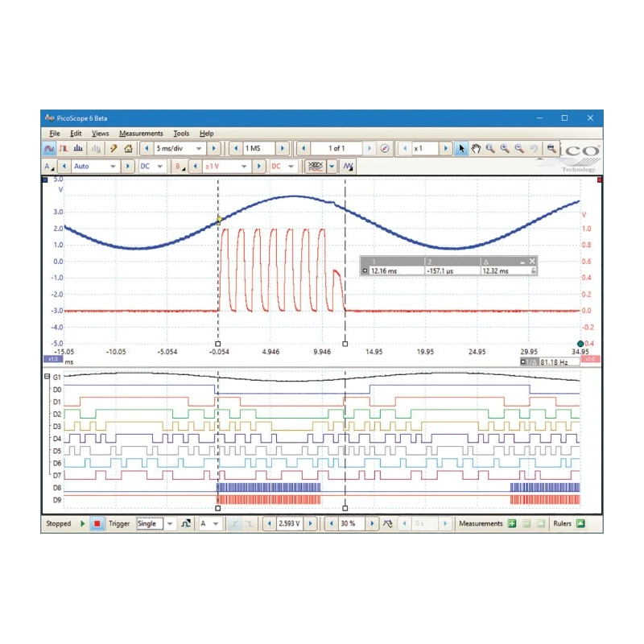Click the trigger threshold 2.593 V field
The image size is (644, 644).
290,524
